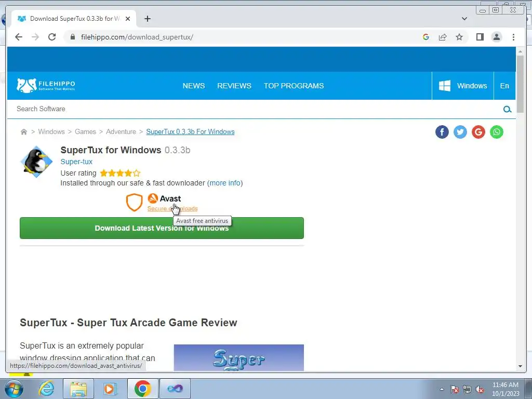Open the En language selector
Viewport: 532px width, 399px height.
pyautogui.click(x=504, y=86)
